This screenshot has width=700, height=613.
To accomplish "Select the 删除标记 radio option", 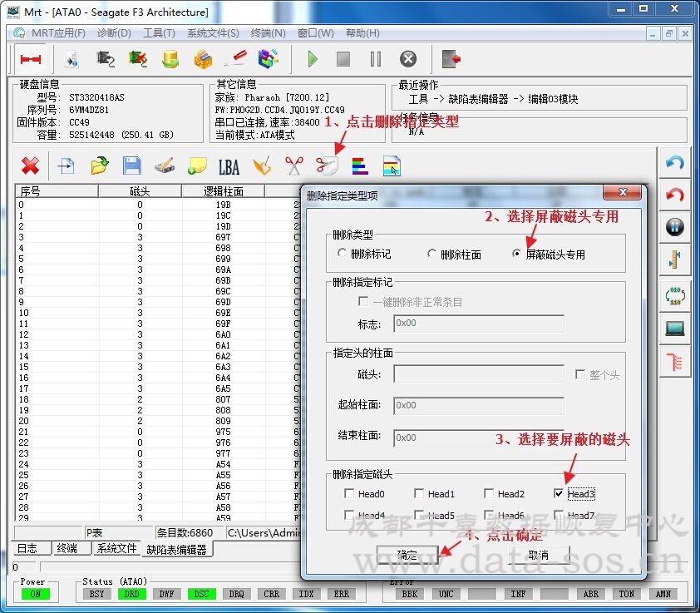I will pos(343,254).
